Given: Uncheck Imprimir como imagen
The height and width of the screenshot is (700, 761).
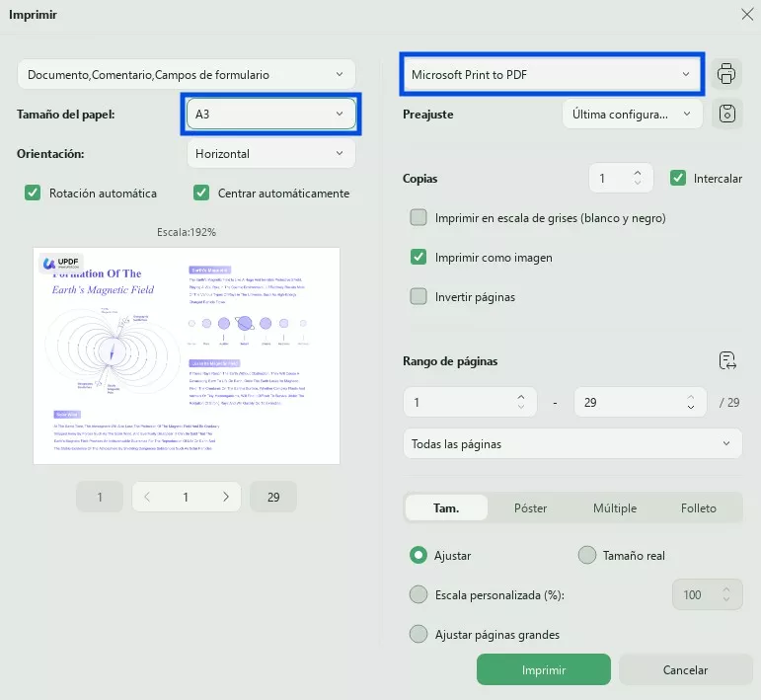Looking at the screenshot, I should point(419,257).
